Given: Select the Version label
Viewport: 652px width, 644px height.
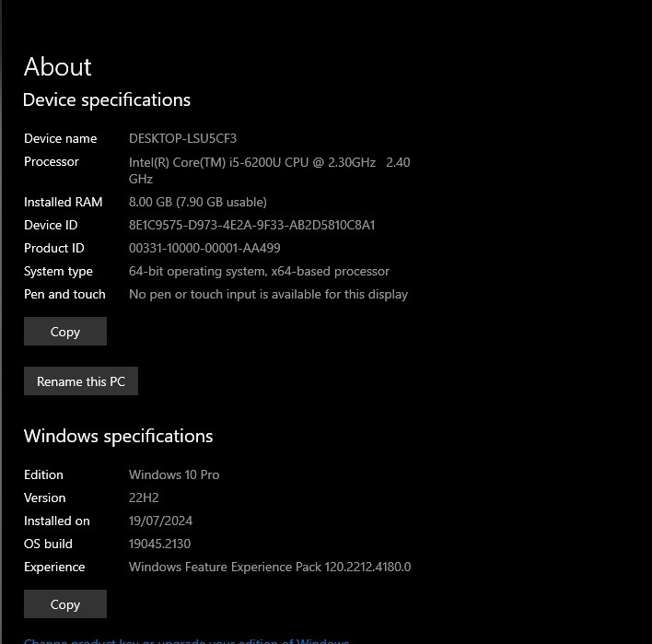Looking at the screenshot, I should [45, 498].
